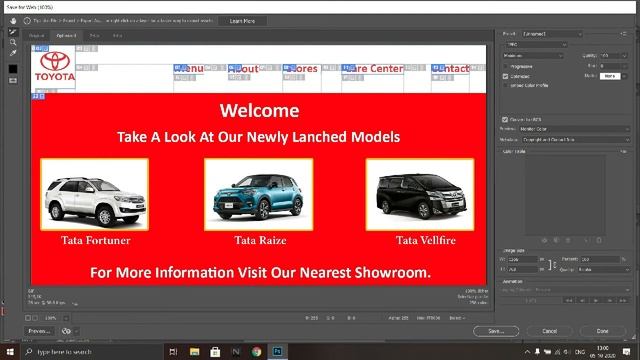Open Chrome from the taskbar

pos(256,351)
